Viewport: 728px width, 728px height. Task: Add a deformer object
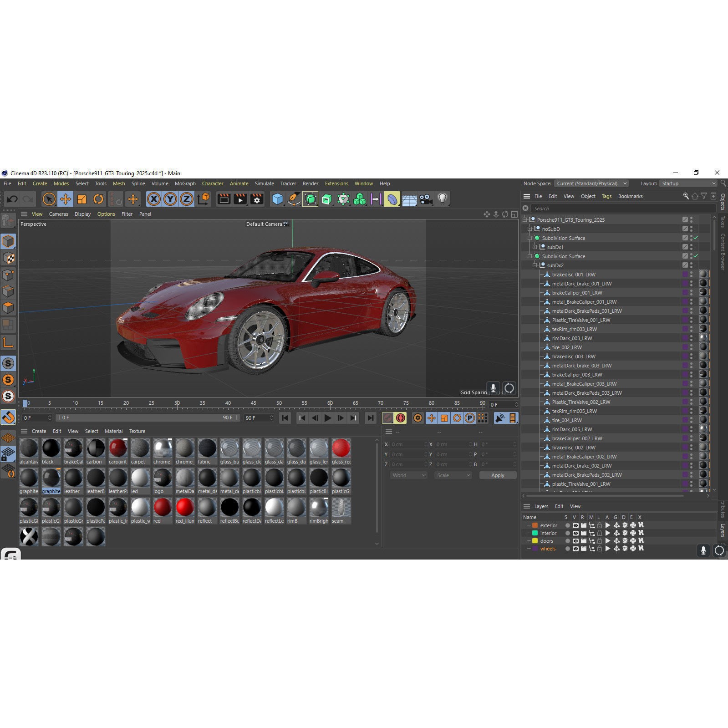pyautogui.click(x=392, y=199)
